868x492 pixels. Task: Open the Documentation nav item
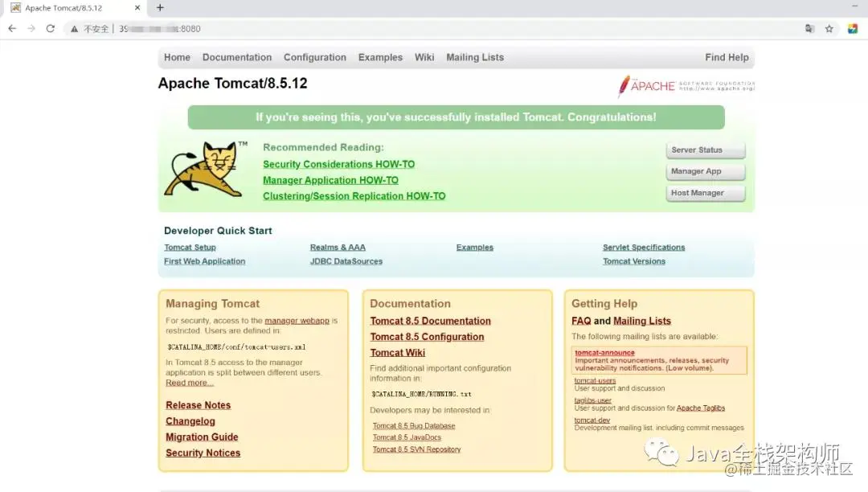pyautogui.click(x=237, y=58)
